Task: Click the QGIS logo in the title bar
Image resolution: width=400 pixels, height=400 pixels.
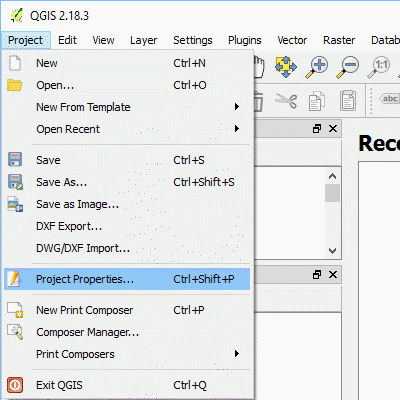Action: [x=16, y=15]
